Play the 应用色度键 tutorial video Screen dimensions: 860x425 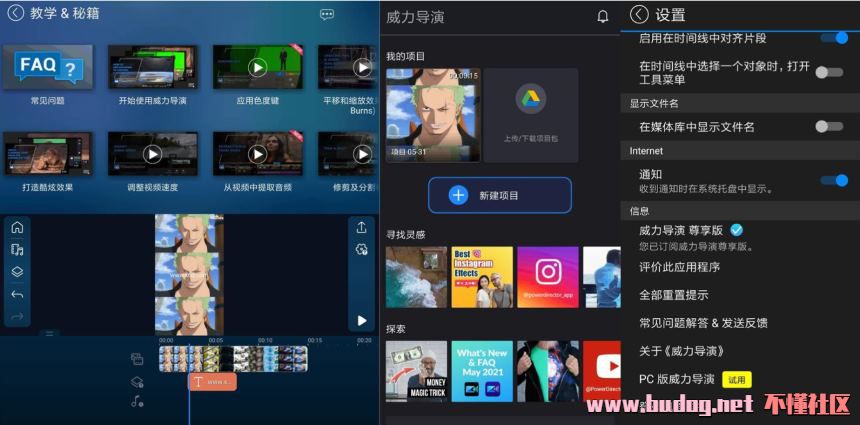click(x=258, y=67)
